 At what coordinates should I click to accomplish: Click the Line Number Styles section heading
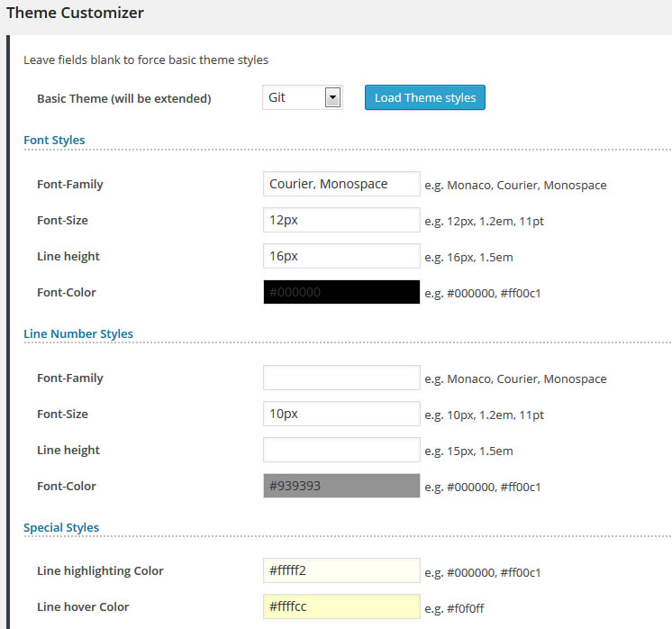coord(78,333)
